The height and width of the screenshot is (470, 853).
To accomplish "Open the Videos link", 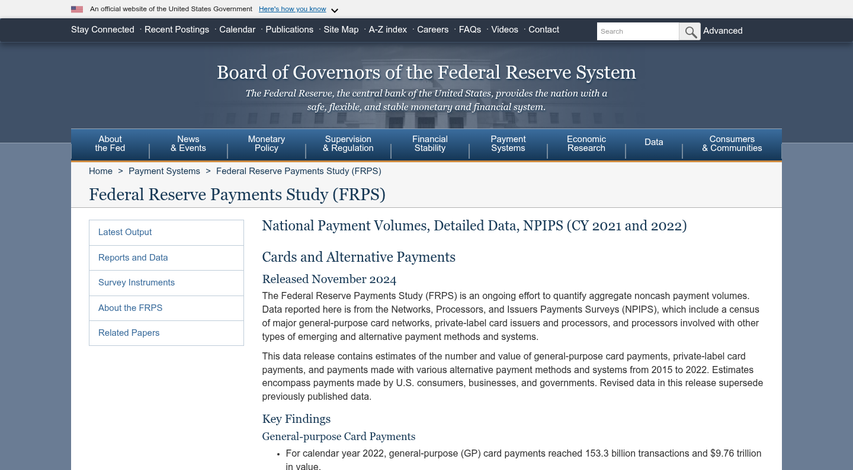I will pos(505,30).
